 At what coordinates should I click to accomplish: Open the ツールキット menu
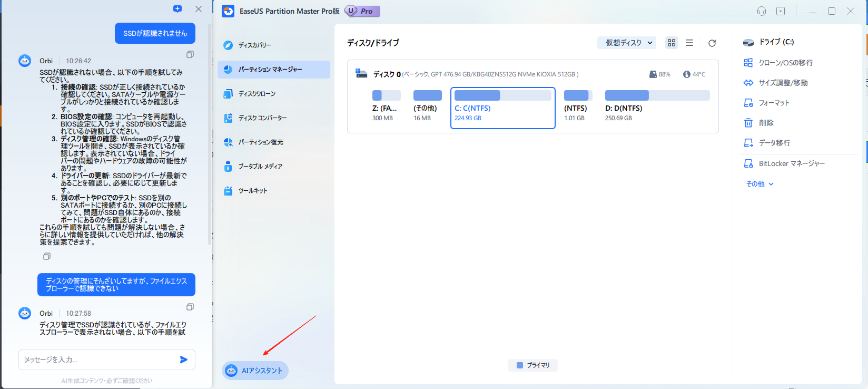point(252,191)
